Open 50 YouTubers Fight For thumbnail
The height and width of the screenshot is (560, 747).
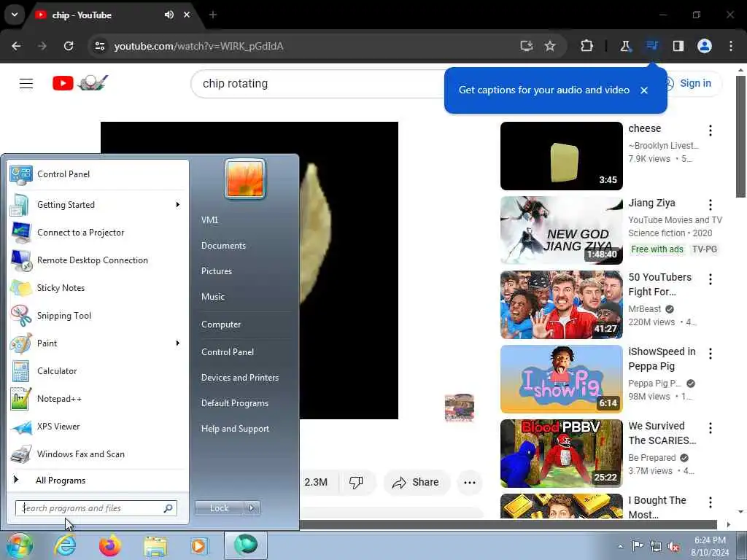tap(561, 305)
